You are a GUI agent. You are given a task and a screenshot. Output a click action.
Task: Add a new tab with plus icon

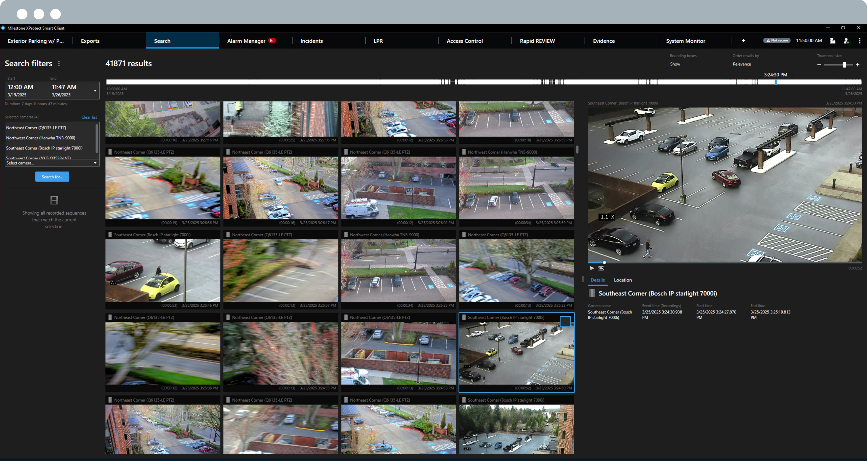[743, 41]
